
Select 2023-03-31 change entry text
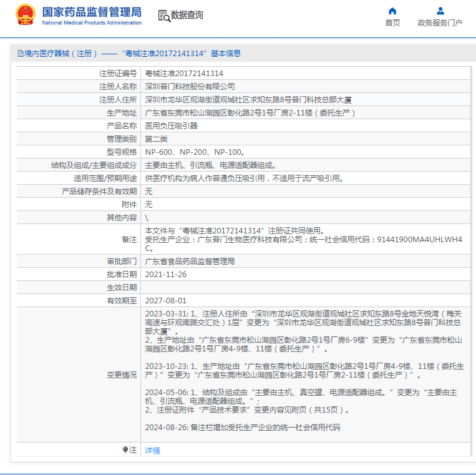[304, 331]
